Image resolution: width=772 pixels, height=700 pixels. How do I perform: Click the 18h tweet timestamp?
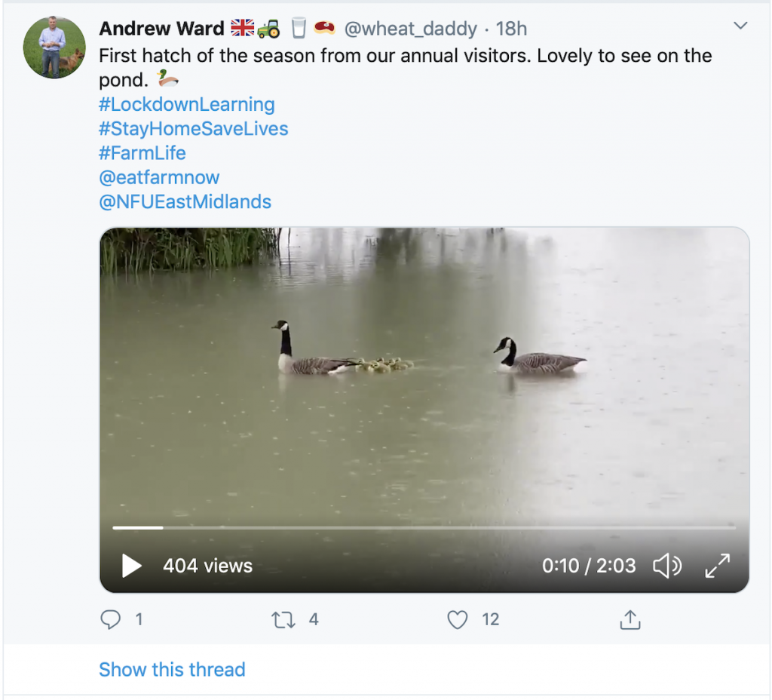(512, 29)
